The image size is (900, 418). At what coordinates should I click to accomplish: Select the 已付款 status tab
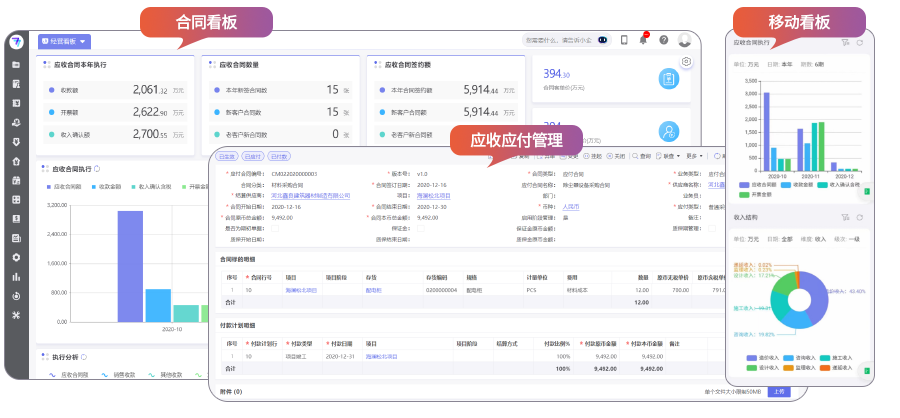click(x=279, y=156)
